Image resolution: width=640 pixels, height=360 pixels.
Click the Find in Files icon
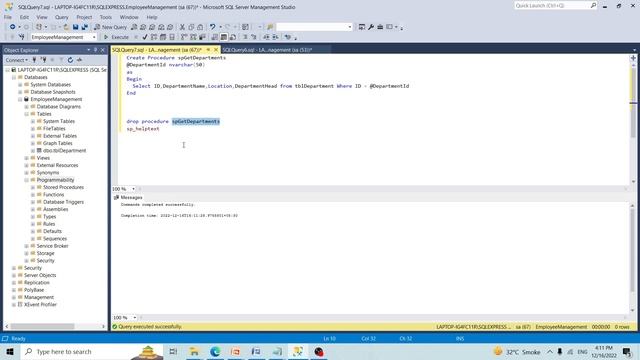(270, 27)
